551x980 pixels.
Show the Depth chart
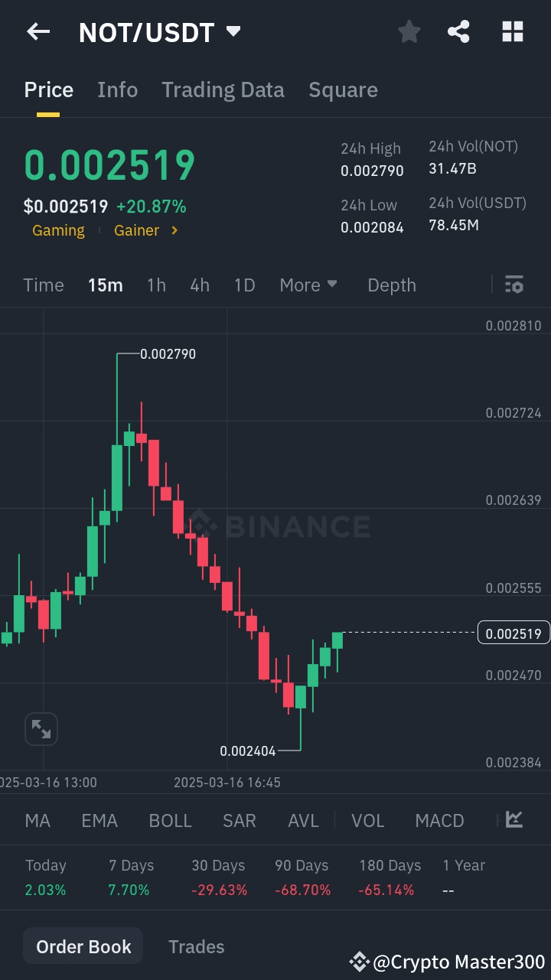tap(392, 285)
